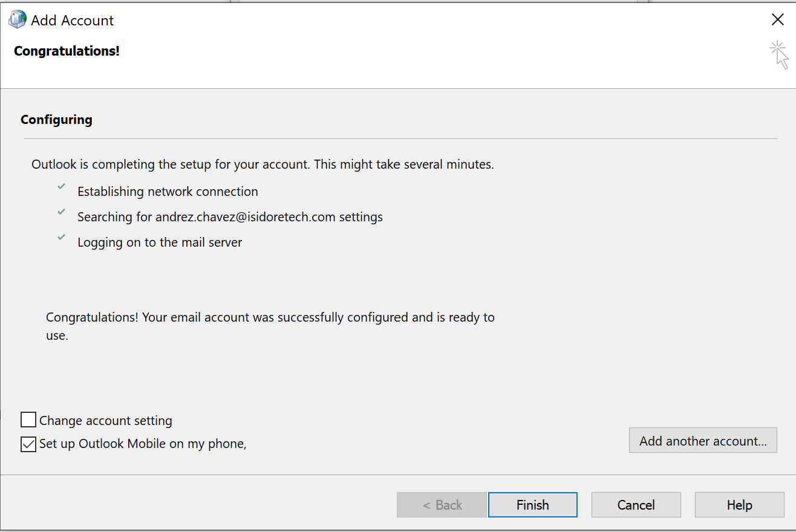Click the Cancel button
796x532 pixels.
coord(636,505)
